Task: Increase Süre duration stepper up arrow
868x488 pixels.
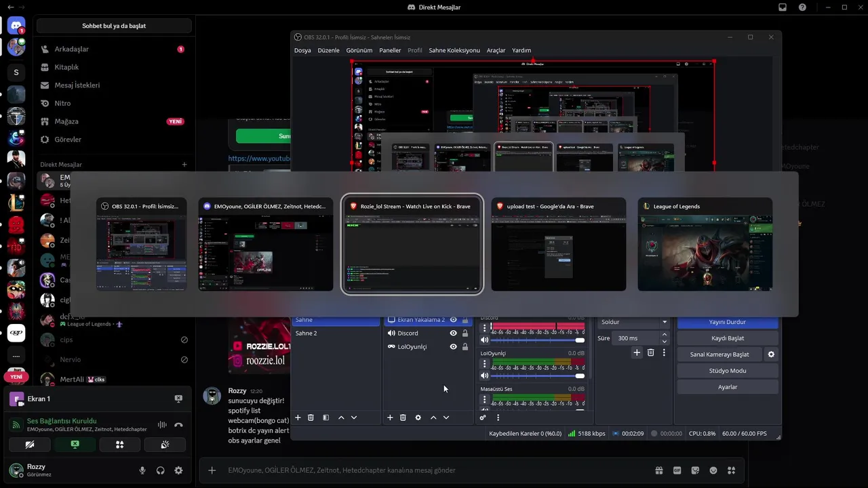Action: coord(664,335)
